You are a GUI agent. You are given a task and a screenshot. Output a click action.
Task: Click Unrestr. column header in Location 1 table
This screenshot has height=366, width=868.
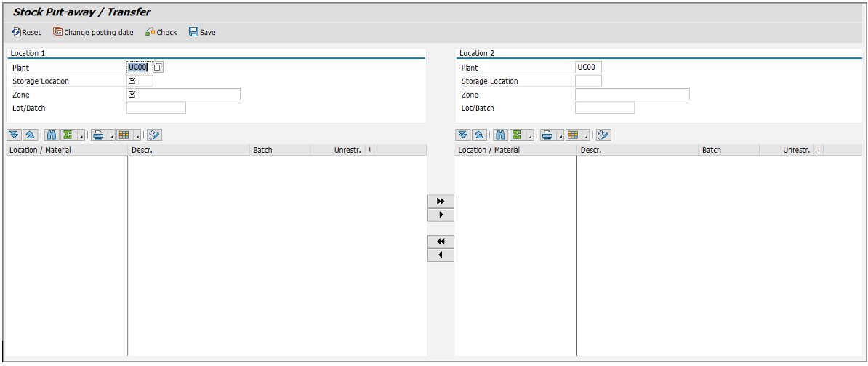coord(338,150)
